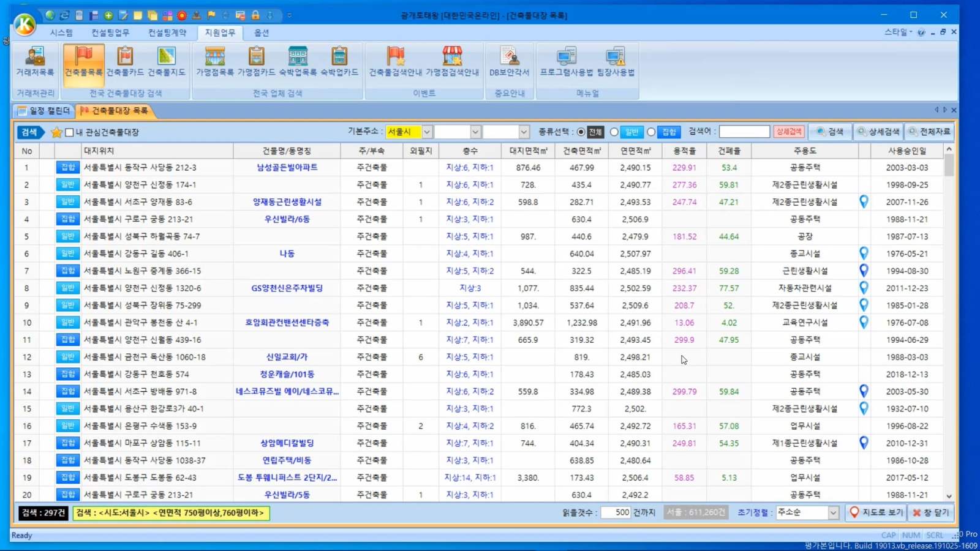Open the 건축물카드 building card icon
Image resolution: width=980 pixels, height=551 pixels.
pyautogui.click(x=125, y=61)
